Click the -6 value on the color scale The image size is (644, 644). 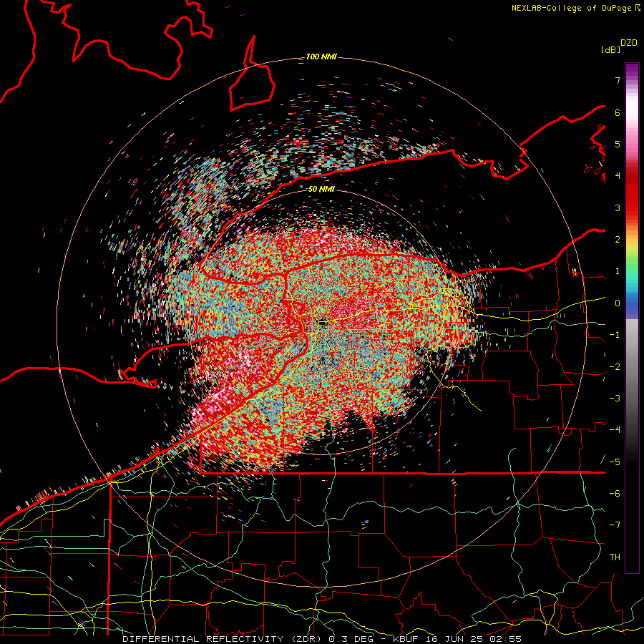615,494
